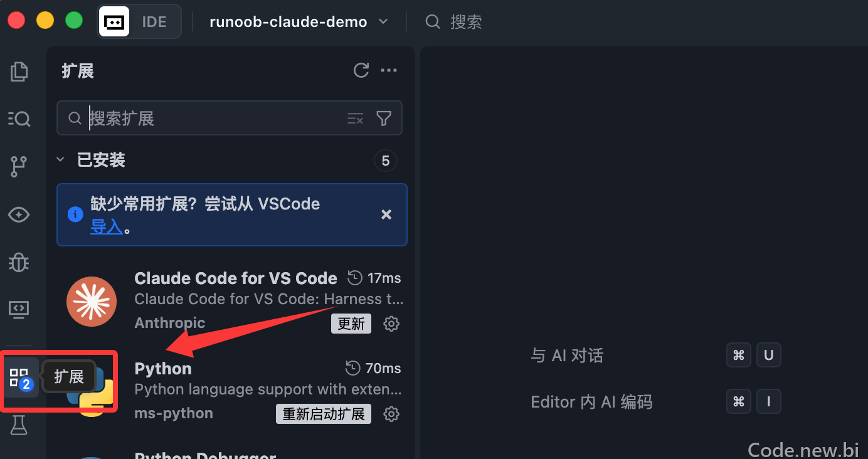Open the Search view icon in activity bar

[19, 119]
